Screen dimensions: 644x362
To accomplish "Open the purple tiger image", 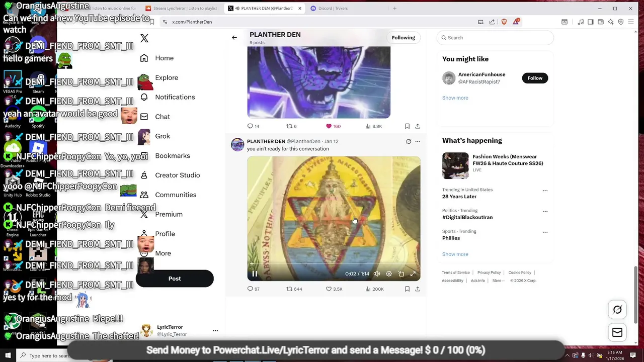I will click(318, 82).
